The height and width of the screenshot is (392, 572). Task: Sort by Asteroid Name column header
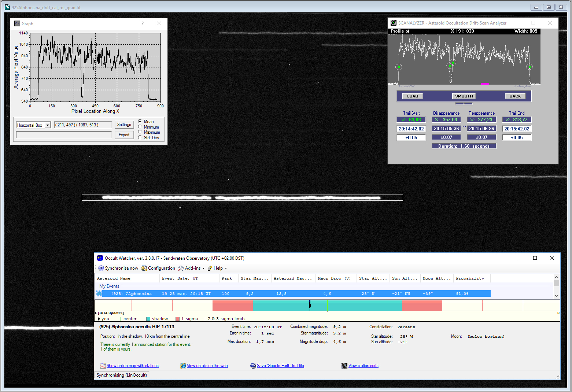click(114, 278)
